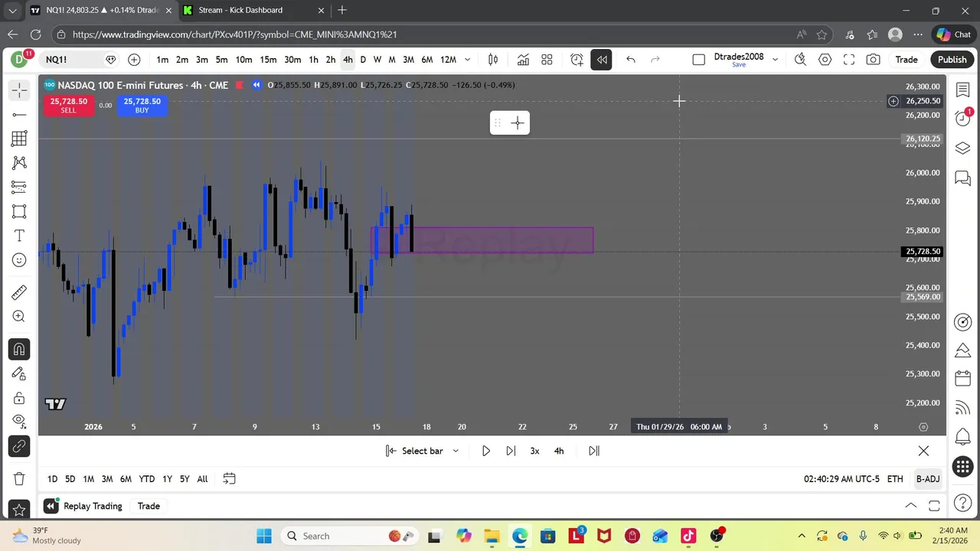Open the go to date calendar
The image size is (980, 551).
[229, 479]
